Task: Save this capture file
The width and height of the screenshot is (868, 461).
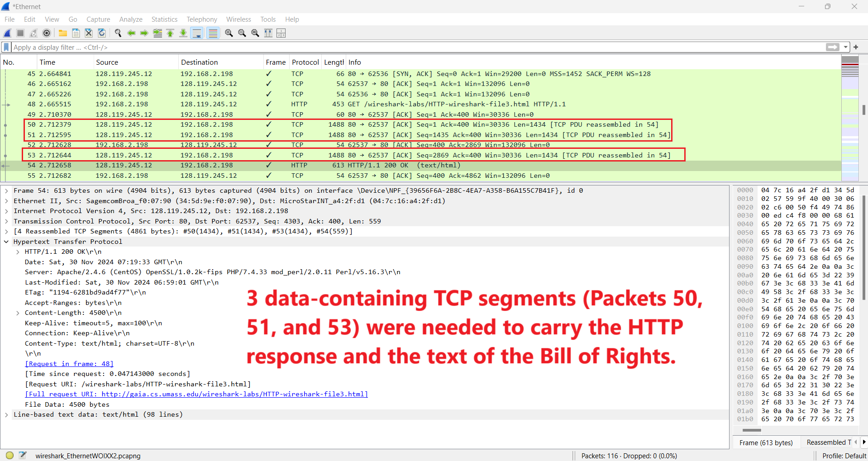Action: 76,33
